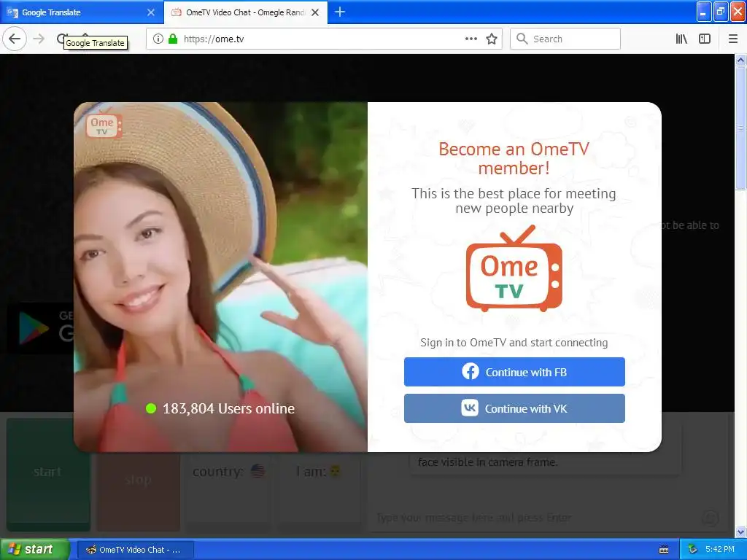
Task: Bookmark this page with the star icon
Action: (492, 39)
